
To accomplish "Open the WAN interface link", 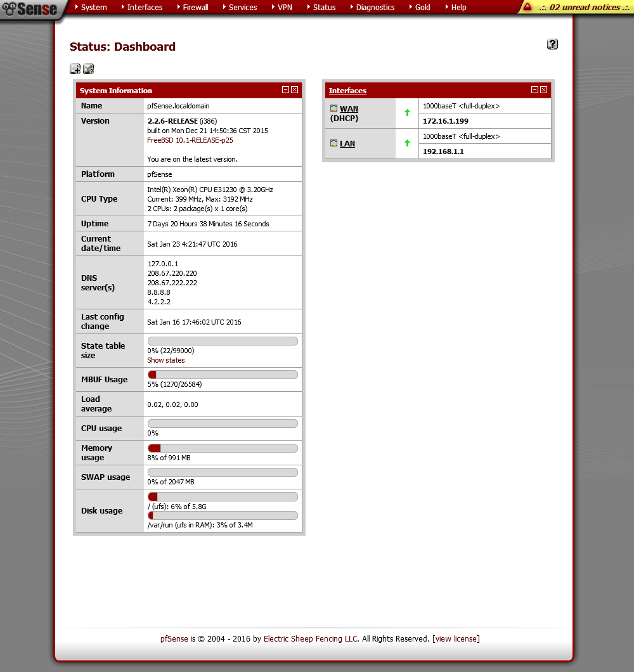I will [x=349, y=109].
